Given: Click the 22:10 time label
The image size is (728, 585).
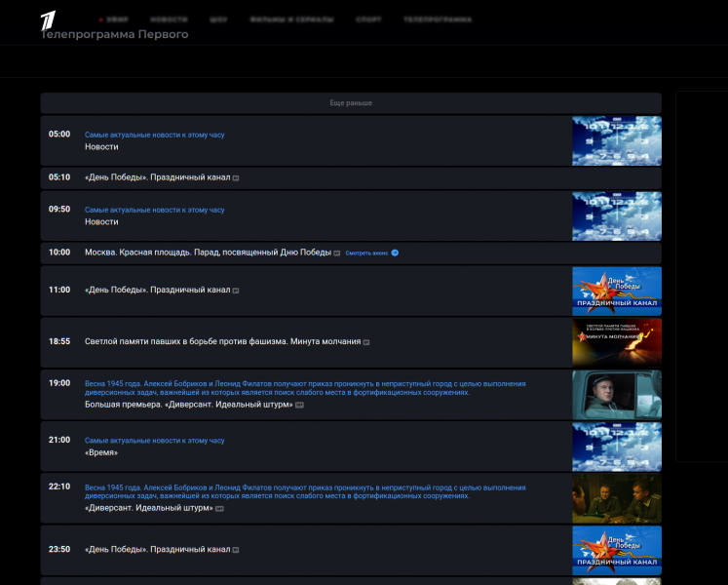Looking at the screenshot, I should coord(59,487).
